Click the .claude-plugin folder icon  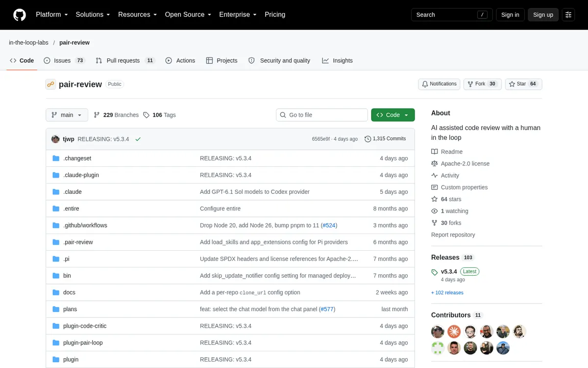(x=56, y=175)
